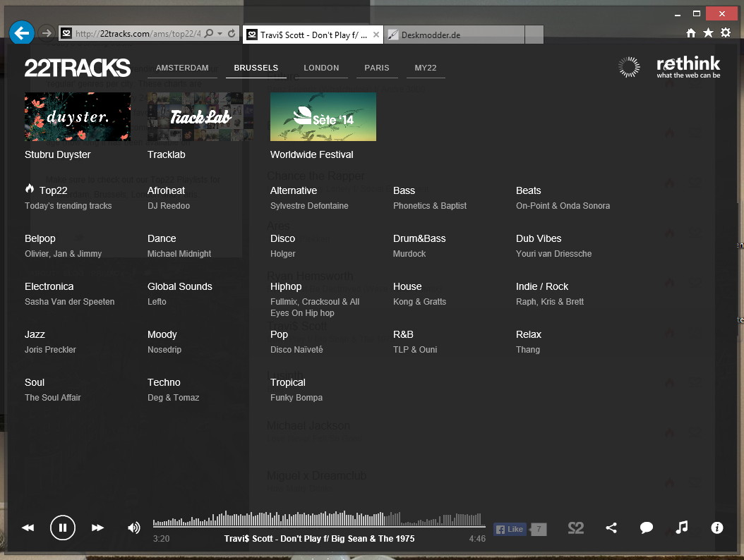The image size is (744, 560).
Task: Open the Jazz genre playlist
Action: coord(35,334)
